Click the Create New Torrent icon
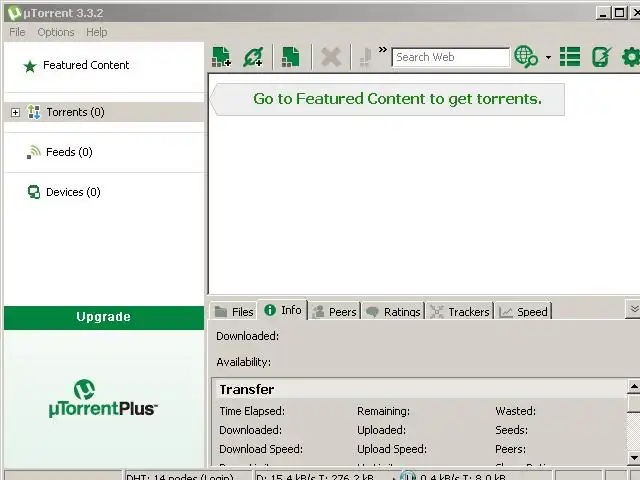640x480 pixels. (291, 57)
